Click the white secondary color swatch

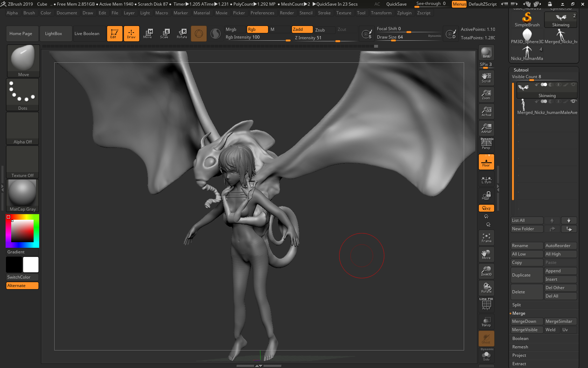31,265
